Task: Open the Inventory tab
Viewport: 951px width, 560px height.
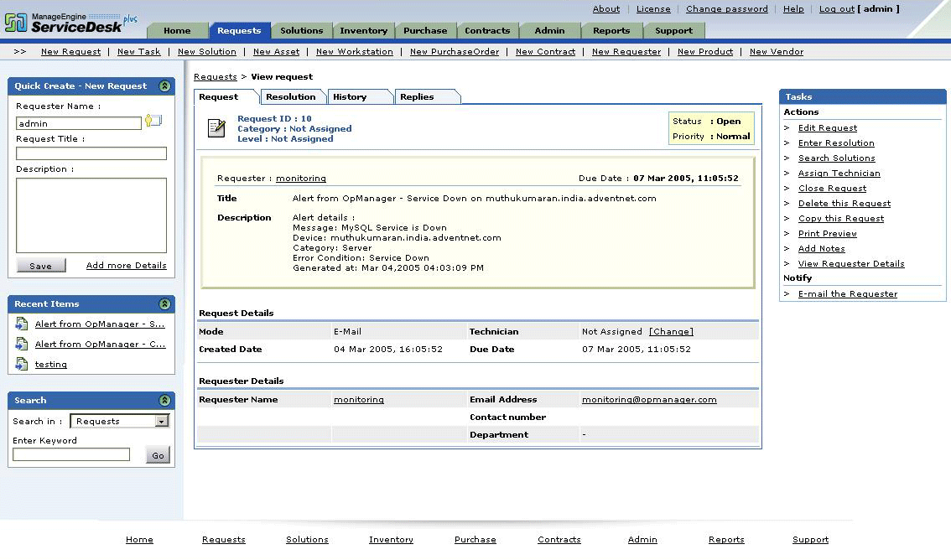Action: 363,30
